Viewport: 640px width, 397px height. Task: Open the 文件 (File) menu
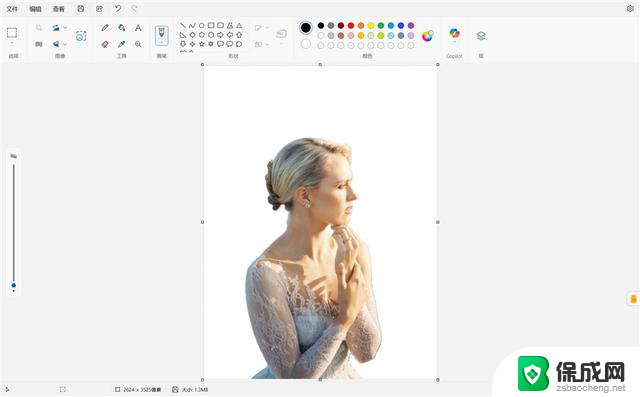pos(12,9)
